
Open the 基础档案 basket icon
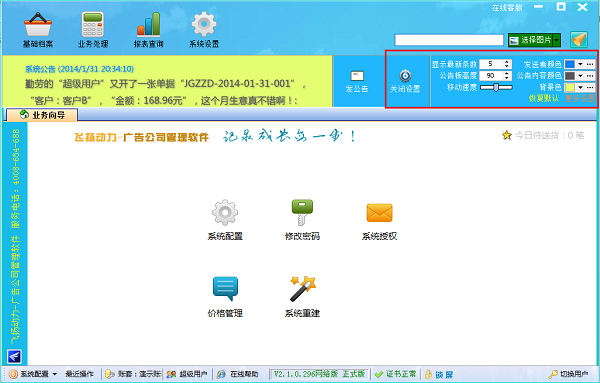pos(38,24)
